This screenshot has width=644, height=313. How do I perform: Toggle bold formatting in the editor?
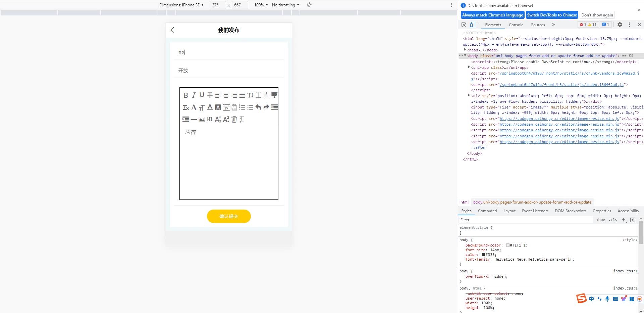pos(185,95)
